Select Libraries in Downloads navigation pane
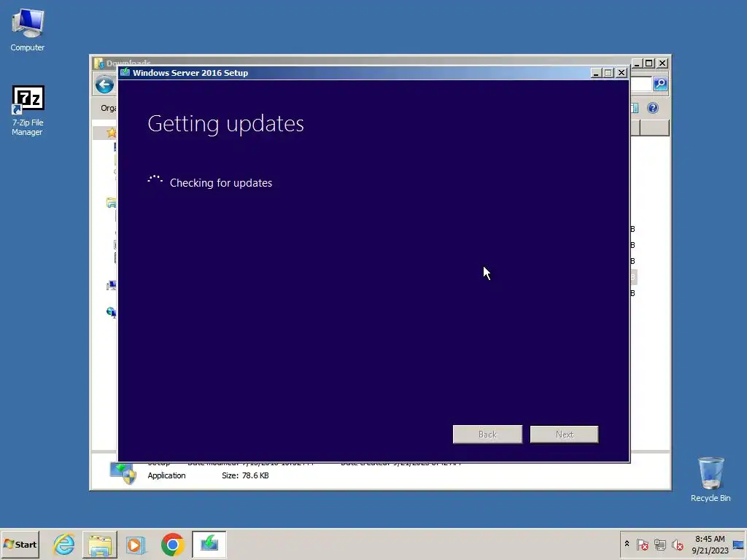 112,203
